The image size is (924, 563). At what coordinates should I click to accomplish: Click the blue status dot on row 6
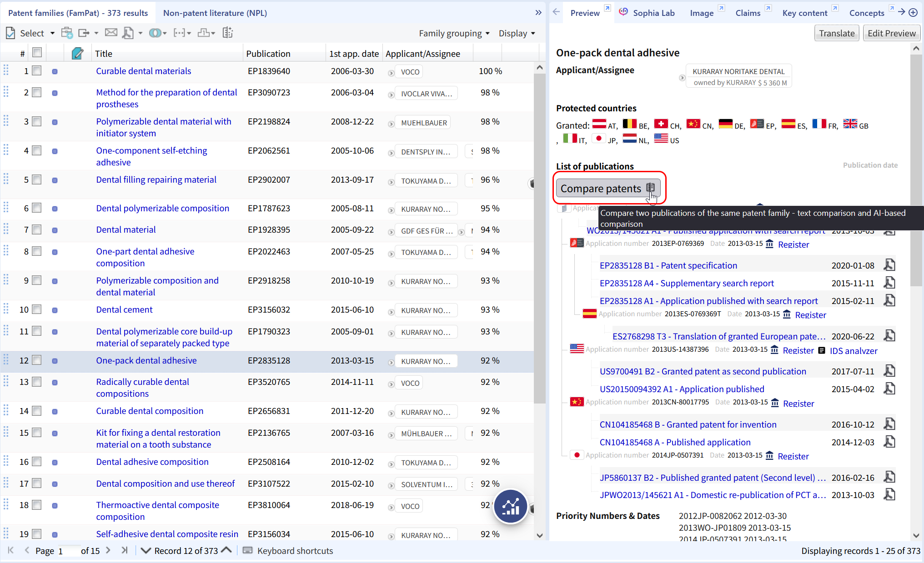55,209
